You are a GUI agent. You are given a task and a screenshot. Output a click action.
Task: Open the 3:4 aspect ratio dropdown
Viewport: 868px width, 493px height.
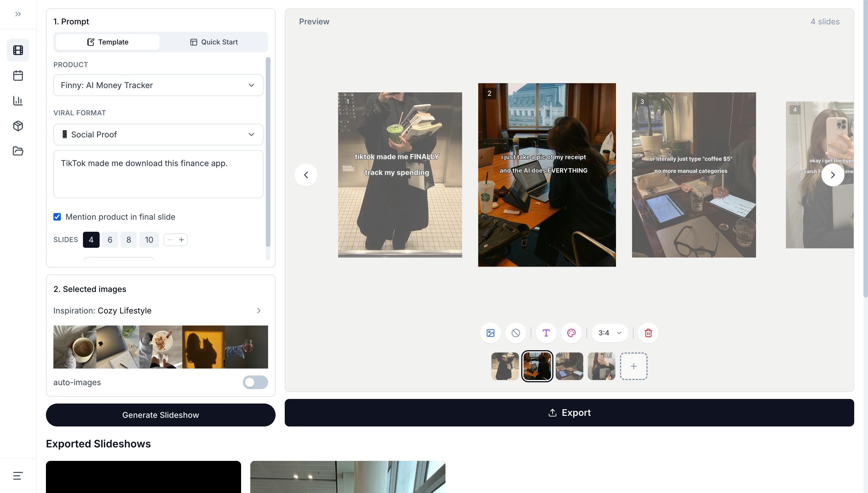[x=609, y=332]
